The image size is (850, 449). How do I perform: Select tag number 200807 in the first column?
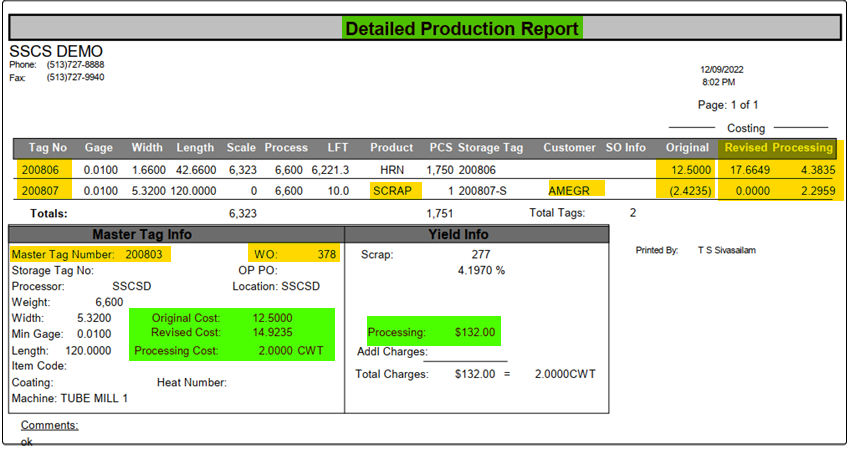pos(40,191)
